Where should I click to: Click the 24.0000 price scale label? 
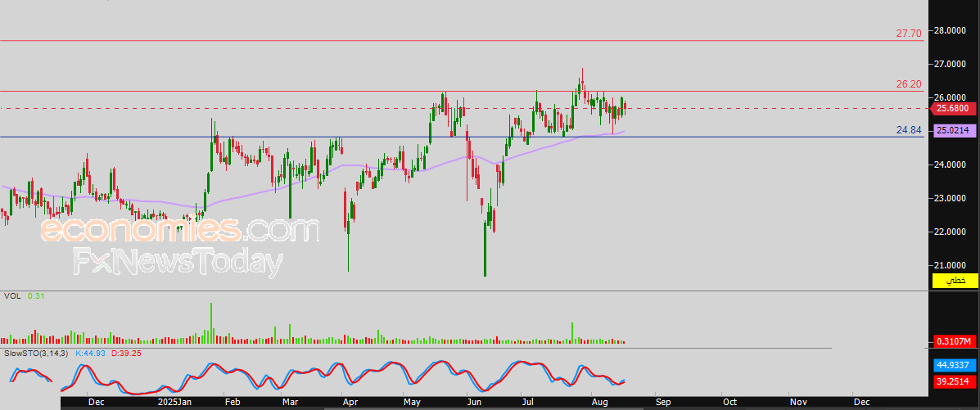(x=951, y=164)
